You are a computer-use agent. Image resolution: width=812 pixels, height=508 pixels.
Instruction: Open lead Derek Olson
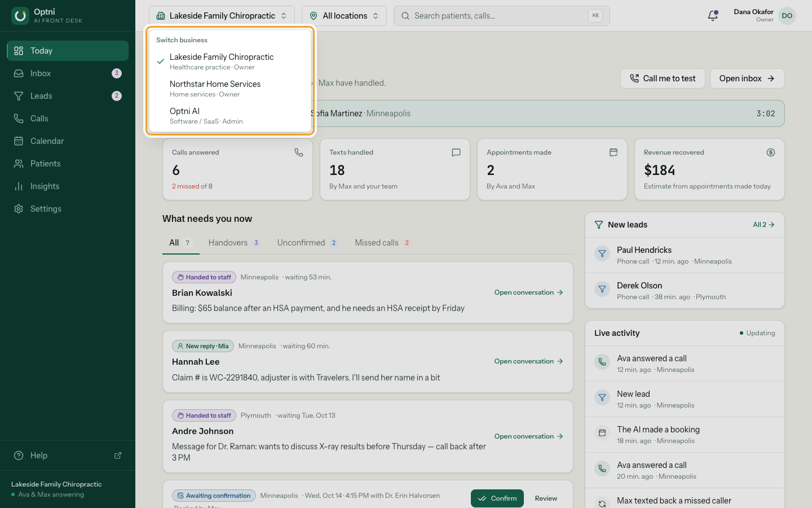685,291
